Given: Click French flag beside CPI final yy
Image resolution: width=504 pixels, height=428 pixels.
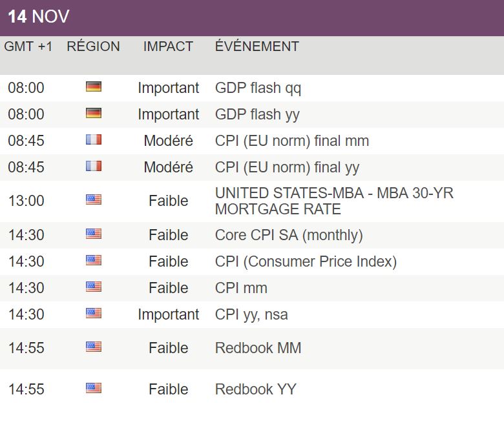Looking at the screenshot, I should (x=94, y=167).
